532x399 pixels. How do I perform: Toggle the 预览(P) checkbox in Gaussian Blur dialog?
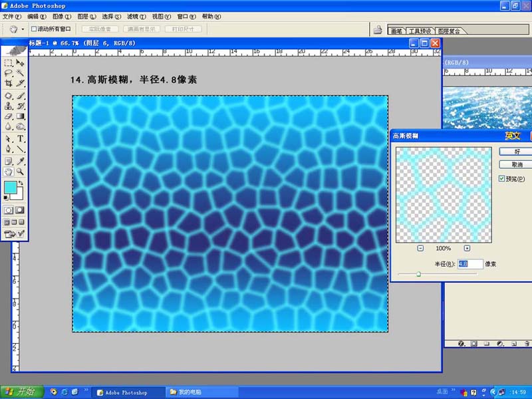coord(501,178)
